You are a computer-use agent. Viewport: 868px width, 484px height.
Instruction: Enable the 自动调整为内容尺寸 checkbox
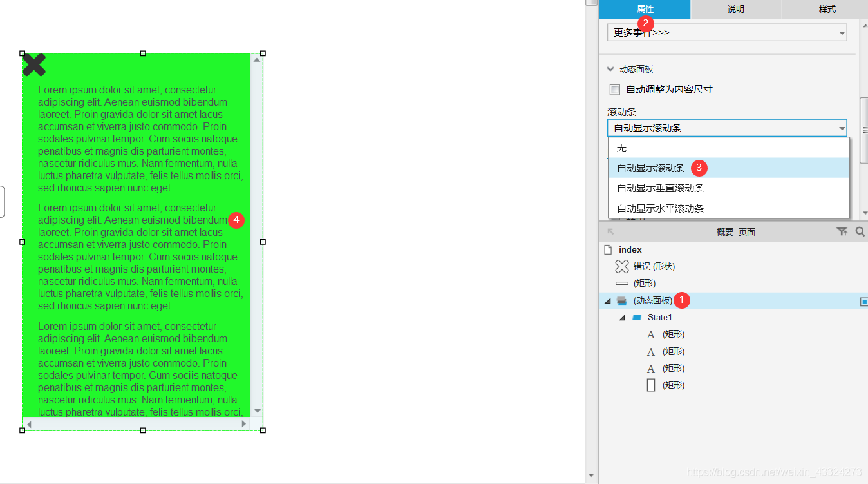tap(614, 89)
